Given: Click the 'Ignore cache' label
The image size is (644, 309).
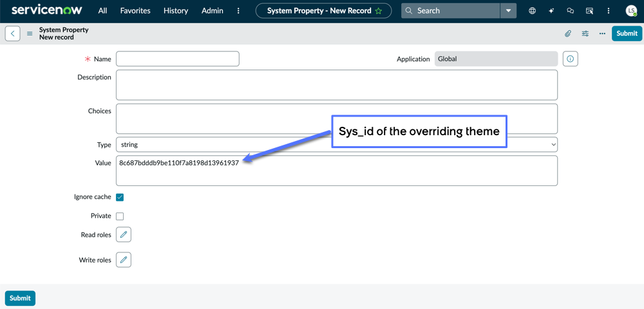Looking at the screenshot, I should 92,197.
